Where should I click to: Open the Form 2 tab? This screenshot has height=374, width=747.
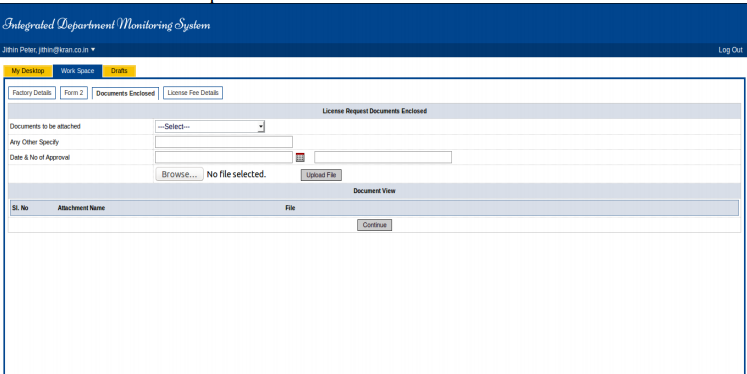tap(74, 93)
